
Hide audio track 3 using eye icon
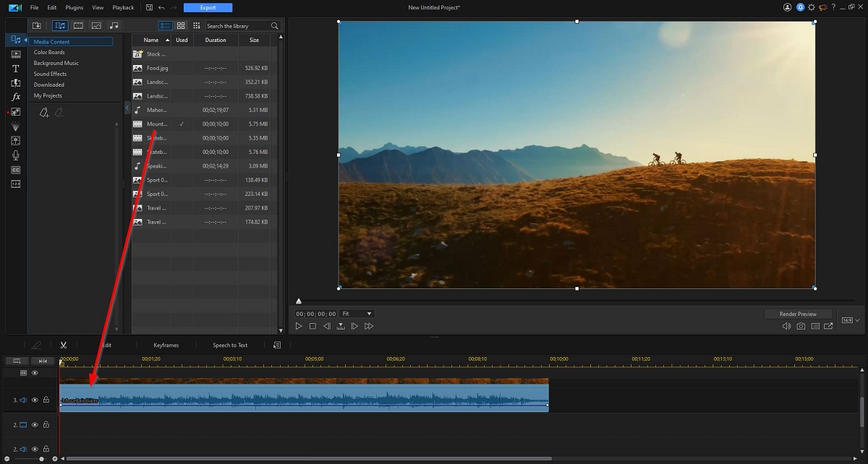pyautogui.click(x=35, y=400)
